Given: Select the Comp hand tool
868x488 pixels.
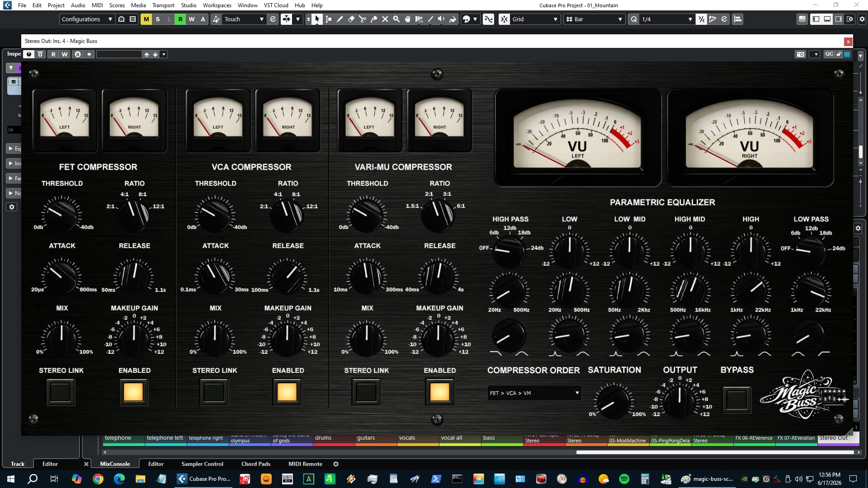Looking at the screenshot, I should (407, 19).
